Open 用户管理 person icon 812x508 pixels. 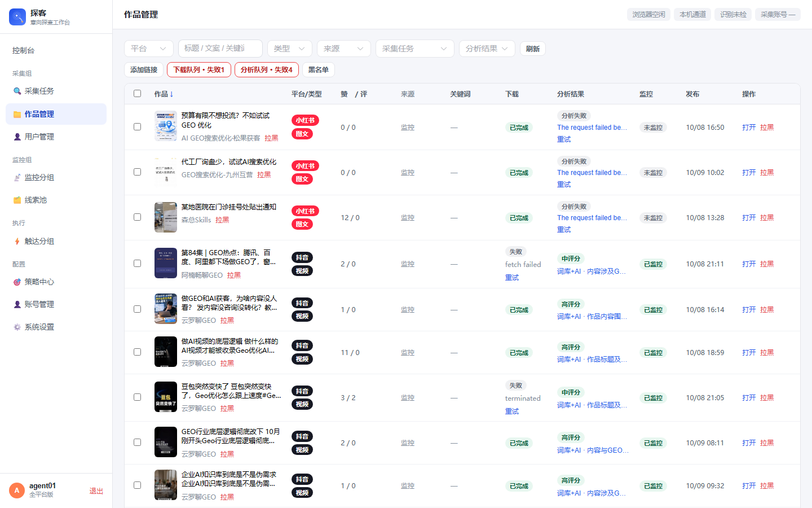tap(17, 137)
